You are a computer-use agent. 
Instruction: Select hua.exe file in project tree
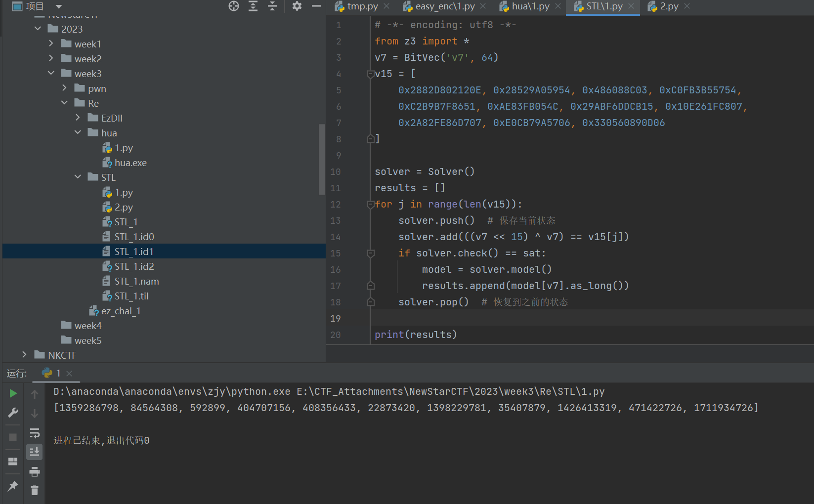pyautogui.click(x=130, y=163)
